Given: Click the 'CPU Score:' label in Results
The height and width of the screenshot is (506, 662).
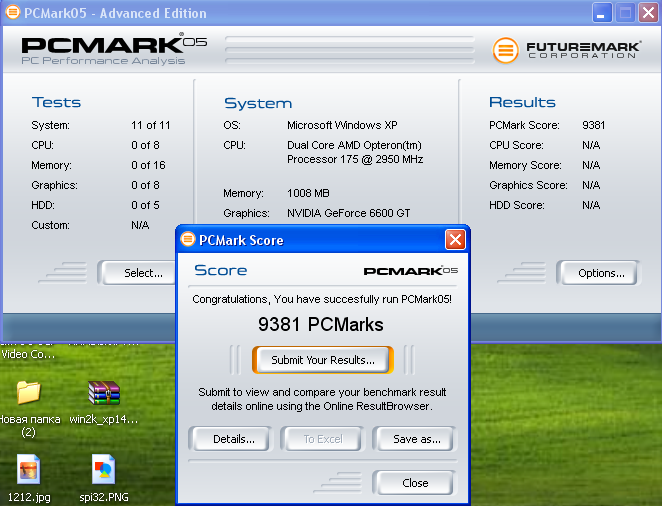Looking at the screenshot, I should [x=516, y=145].
